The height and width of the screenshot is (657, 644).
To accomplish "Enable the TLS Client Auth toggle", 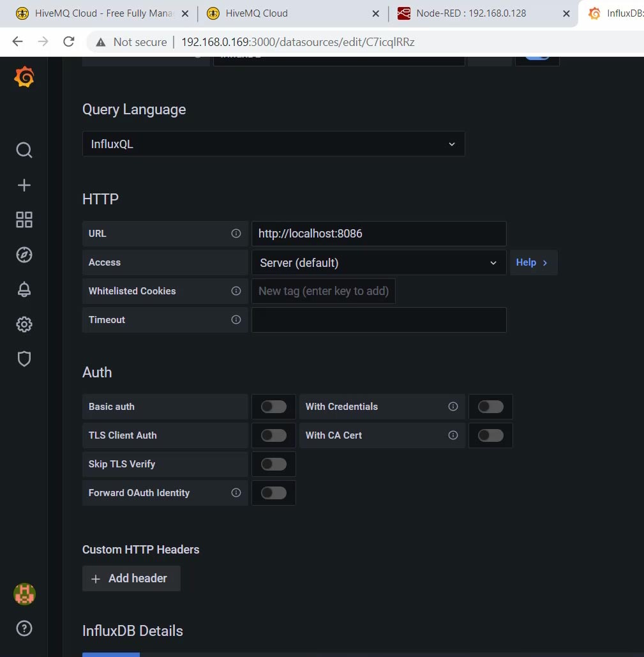I will (274, 435).
